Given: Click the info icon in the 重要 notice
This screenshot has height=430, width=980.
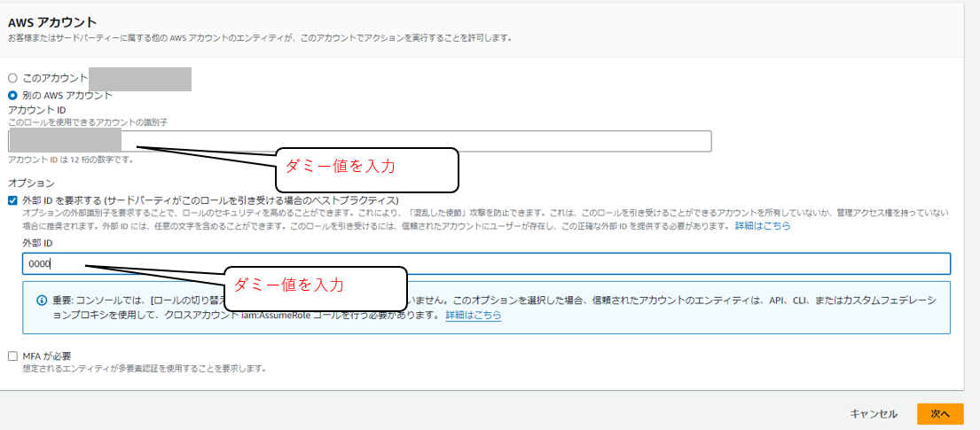Looking at the screenshot, I should (x=42, y=301).
